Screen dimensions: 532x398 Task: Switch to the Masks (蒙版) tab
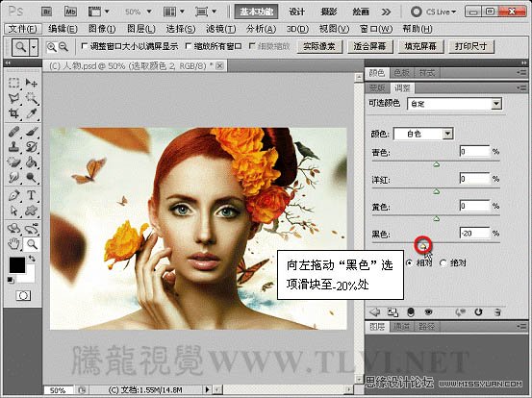click(x=377, y=88)
